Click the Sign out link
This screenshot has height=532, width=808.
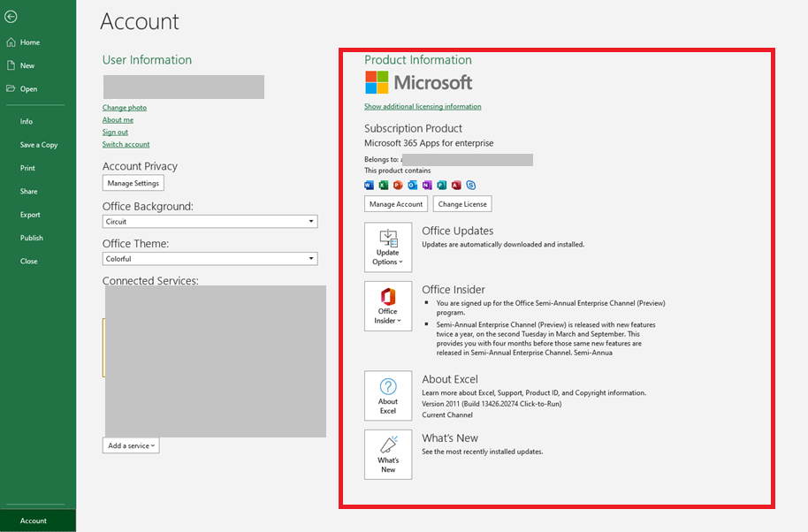coord(115,133)
